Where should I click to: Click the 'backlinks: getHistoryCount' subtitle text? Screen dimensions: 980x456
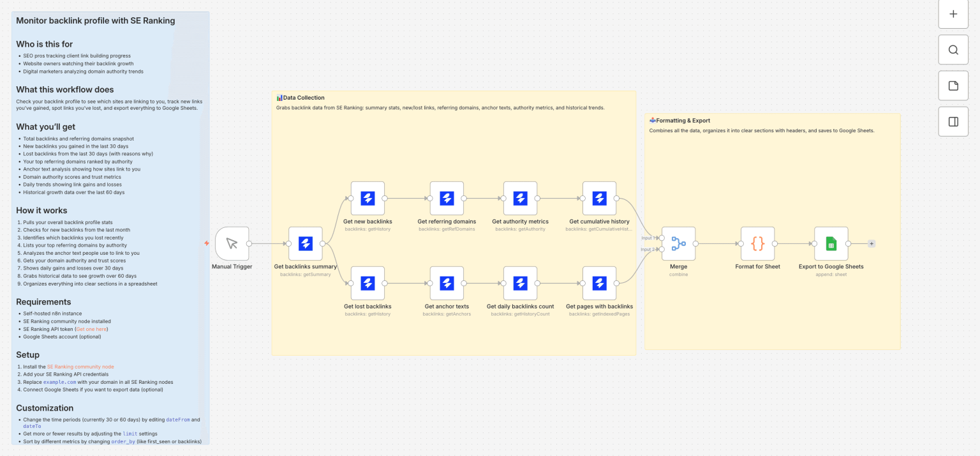tap(520, 314)
